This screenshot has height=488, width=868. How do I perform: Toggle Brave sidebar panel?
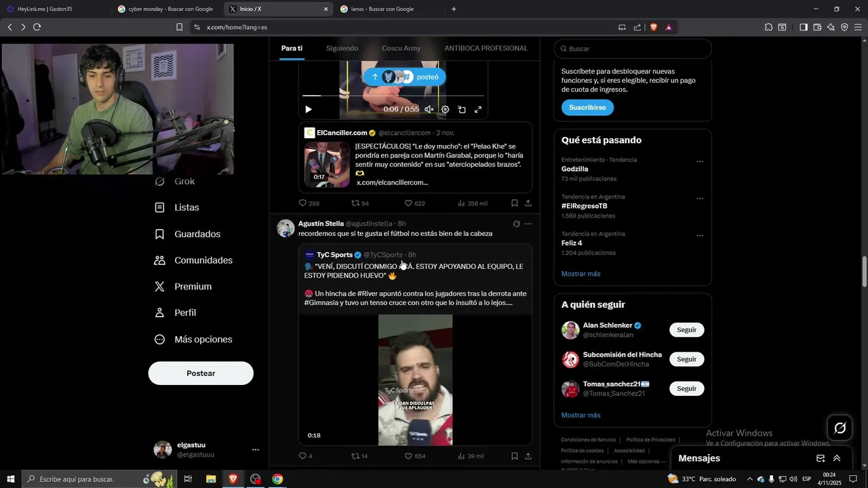[x=803, y=27]
